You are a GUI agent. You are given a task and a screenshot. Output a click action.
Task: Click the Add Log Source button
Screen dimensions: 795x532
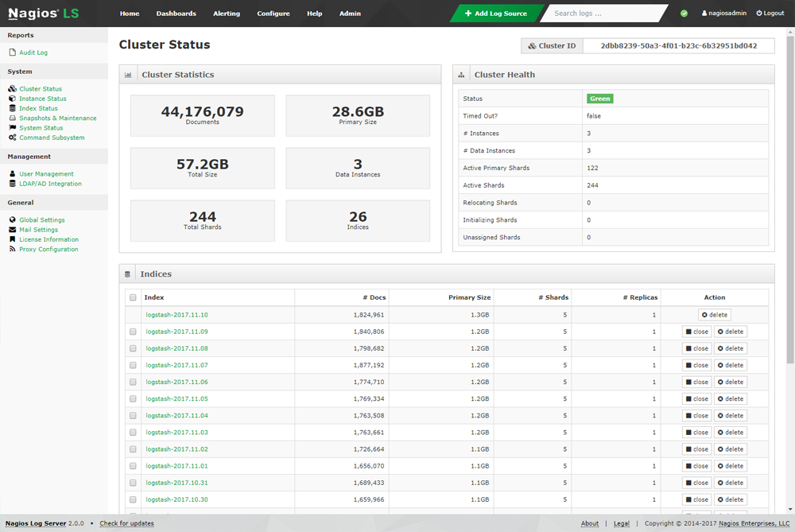[496, 14]
